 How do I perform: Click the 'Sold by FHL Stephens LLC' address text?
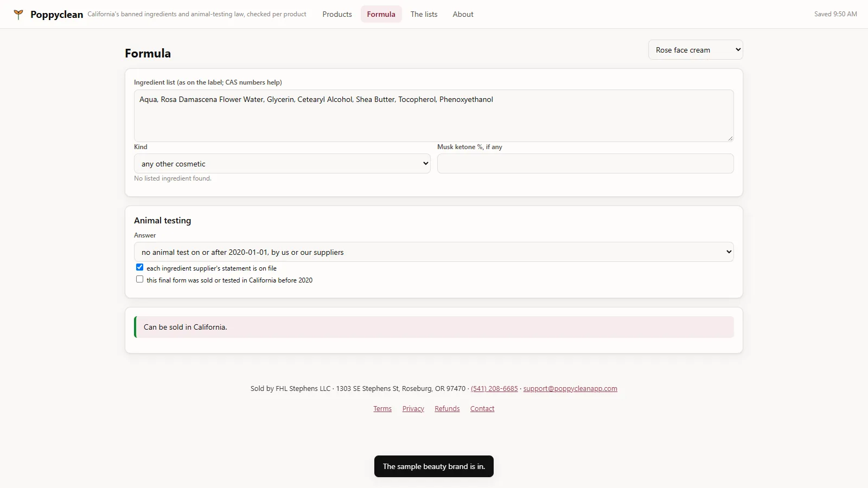pyautogui.click(x=358, y=389)
